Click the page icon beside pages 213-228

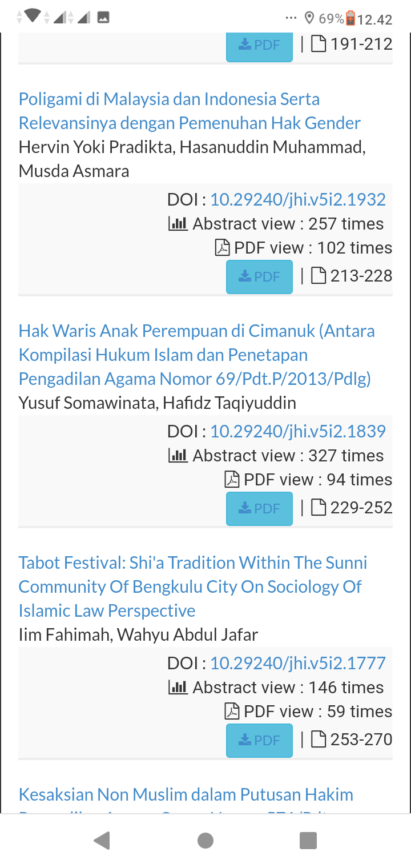pyautogui.click(x=319, y=276)
